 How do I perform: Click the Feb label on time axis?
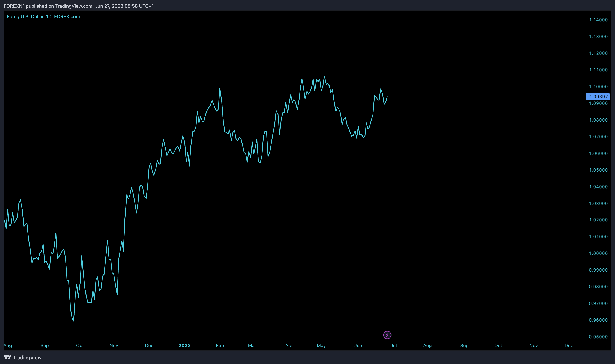(x=220, y=345)
